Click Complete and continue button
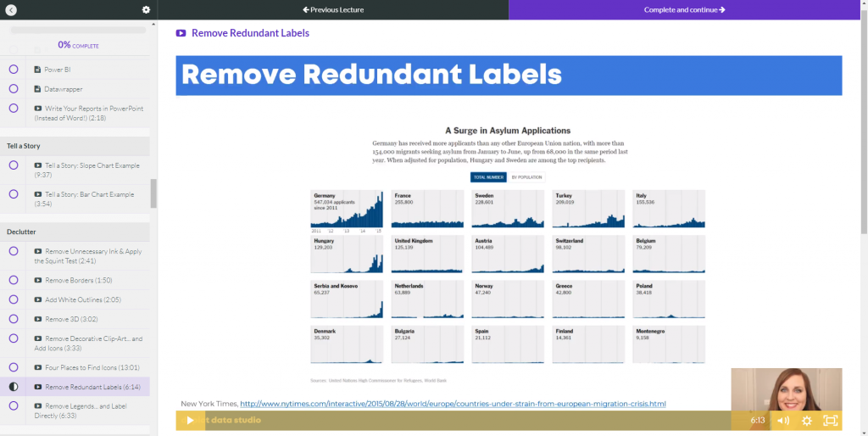This screenshot has height=436, width=868. (x=684, y=10)
